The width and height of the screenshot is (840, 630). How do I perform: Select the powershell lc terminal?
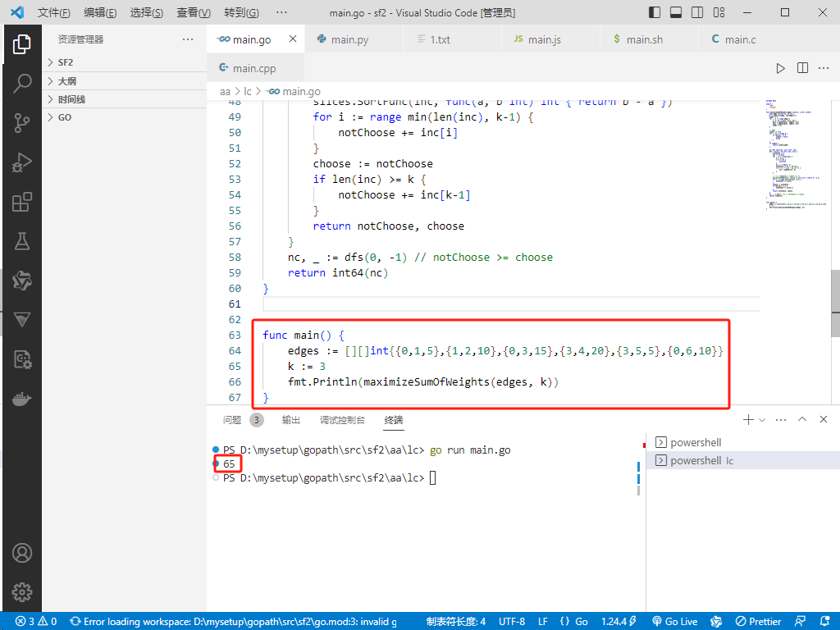(742, 461)
